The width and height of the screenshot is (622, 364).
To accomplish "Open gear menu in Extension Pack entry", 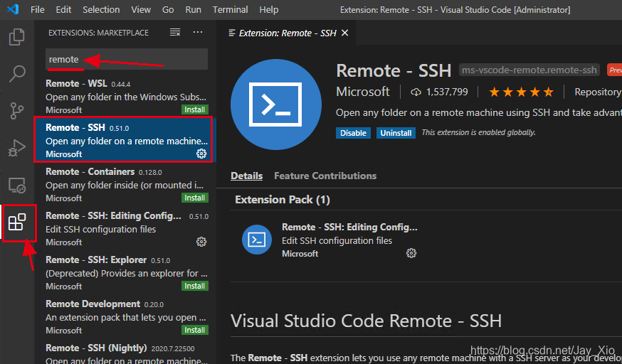I will (411, 253).
